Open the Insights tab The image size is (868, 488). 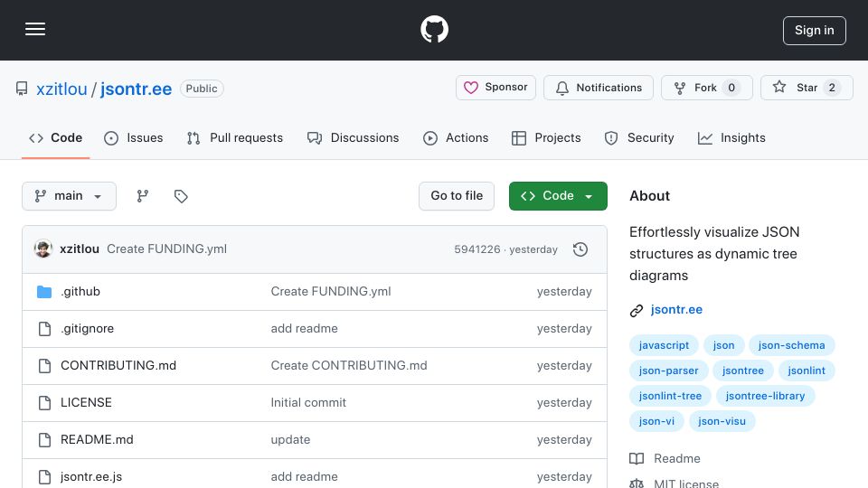pyautogui.click(x=731, y=137)
